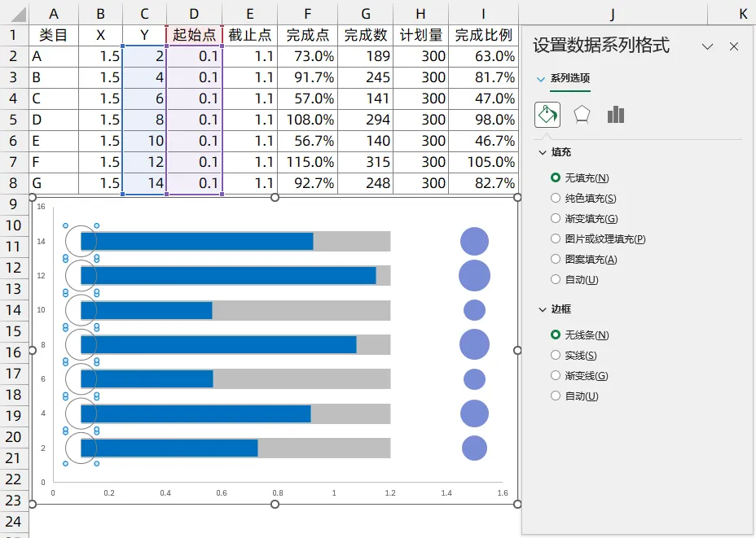This screenshot has width=756, height=538.
Task: Select 无填充(N) fill option
Action: pyautogui.click(x=580, y=177)
